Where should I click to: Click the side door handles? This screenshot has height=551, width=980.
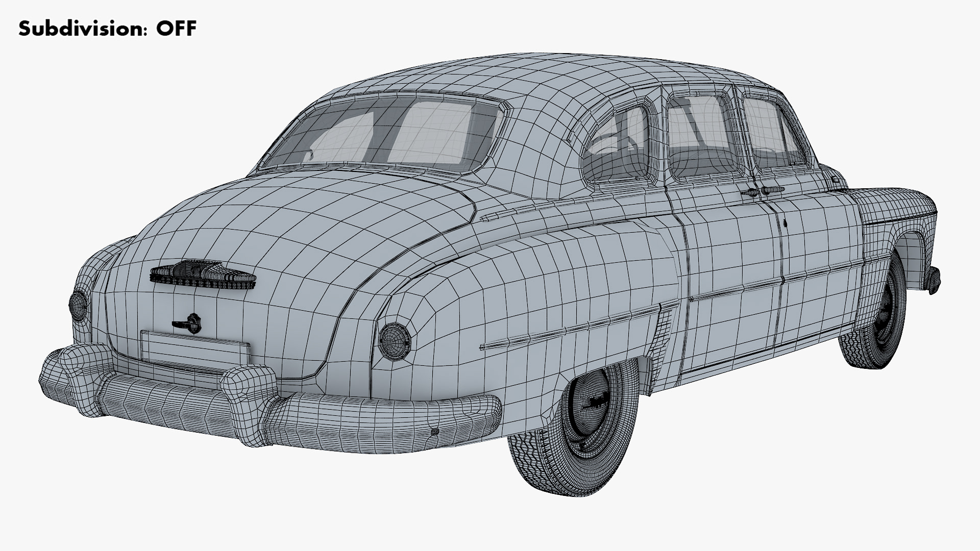762,191
